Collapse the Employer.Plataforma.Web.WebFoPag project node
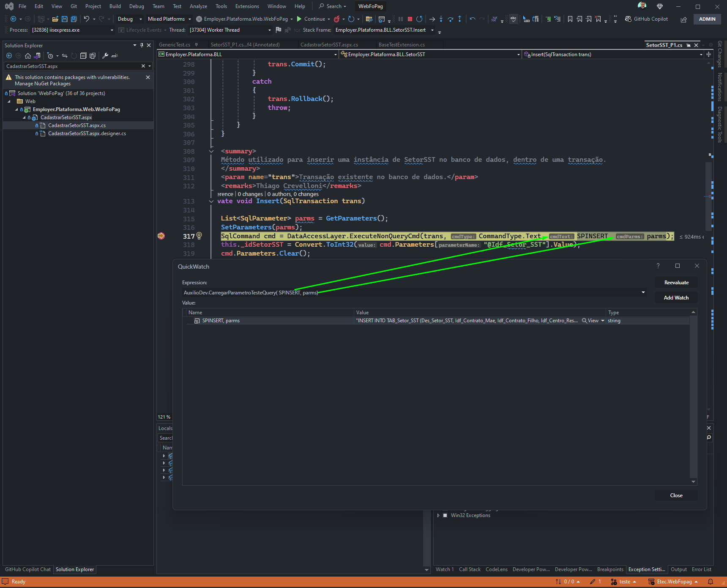 (x=16, y=109)
